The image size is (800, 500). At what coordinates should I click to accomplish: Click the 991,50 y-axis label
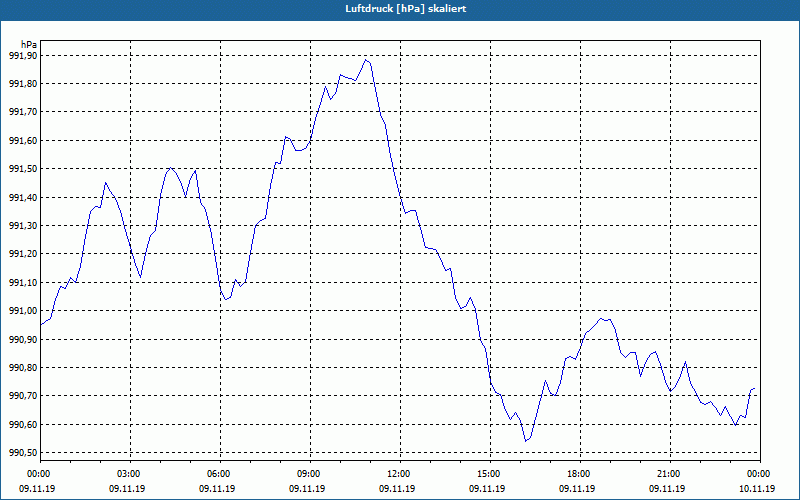click(x=23, y=169)
